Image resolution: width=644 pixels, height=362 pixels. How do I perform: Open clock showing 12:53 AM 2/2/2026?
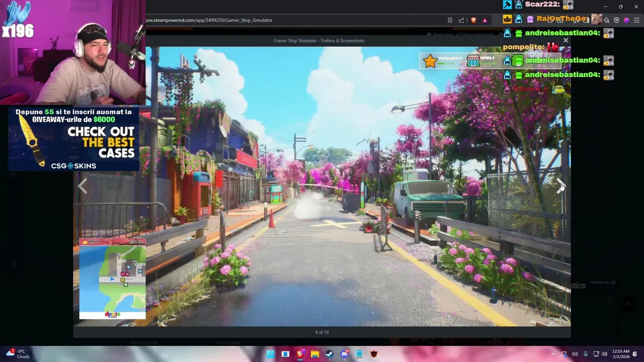[621, 354]
